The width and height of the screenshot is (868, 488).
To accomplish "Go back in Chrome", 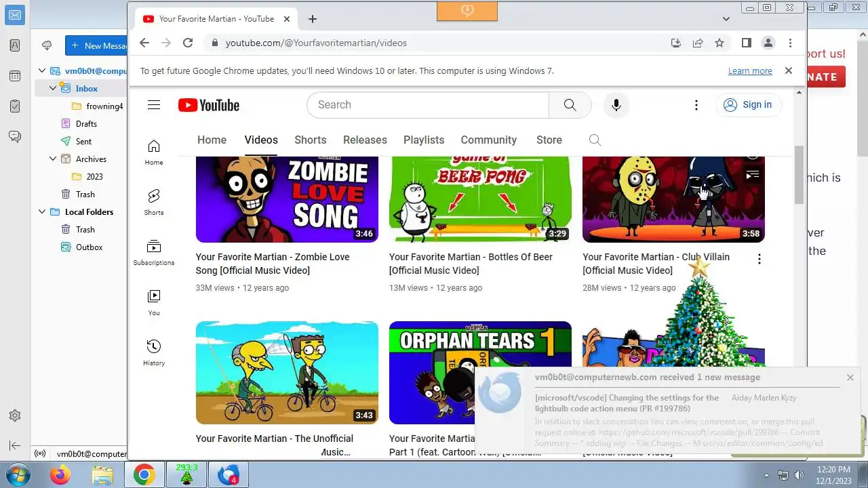I will [144, 43].
